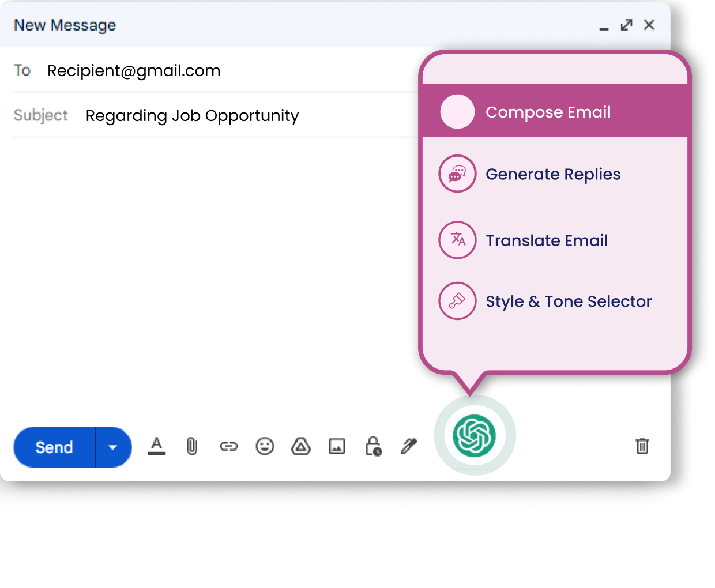Insert a link with the chain icon
Screen dimensions: 715x588
click(228, 446)
